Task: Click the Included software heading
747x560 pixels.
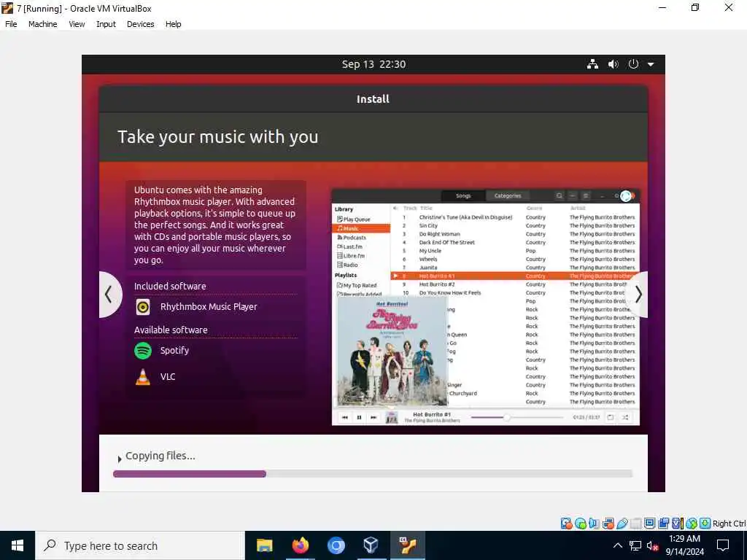Action: point(170,286)
